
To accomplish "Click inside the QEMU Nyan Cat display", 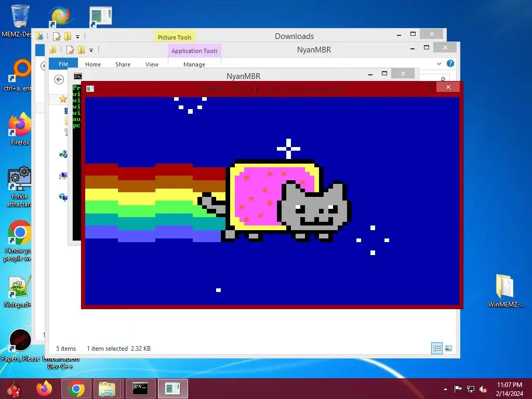I will pyautogui.click(x=272, y=201).
